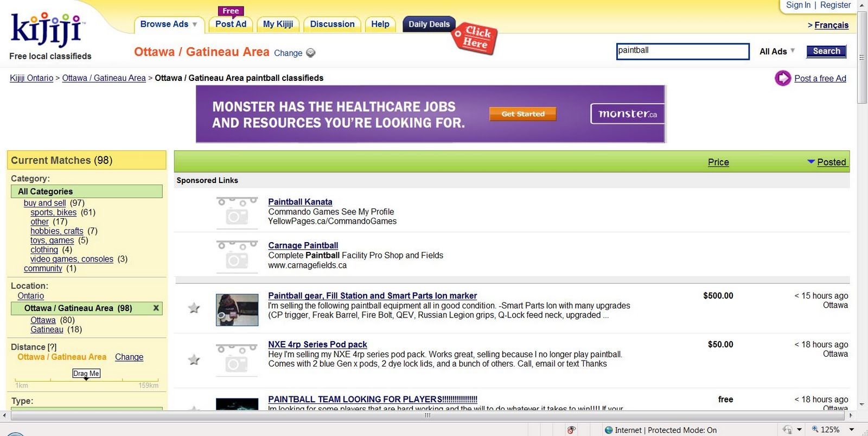This screenshot has height=436, width=868.
Task: Click the monster.ca logo in banner
Action: pos(627,113)
